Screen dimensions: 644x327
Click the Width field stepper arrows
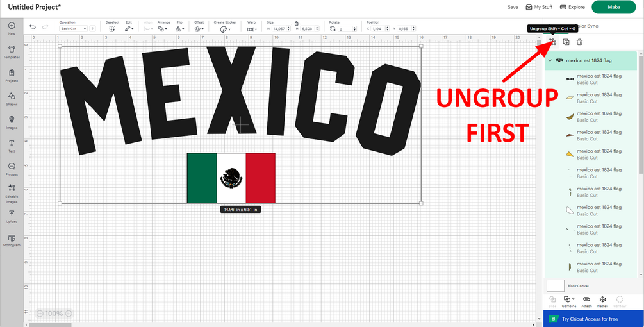[x=288, y=29]
